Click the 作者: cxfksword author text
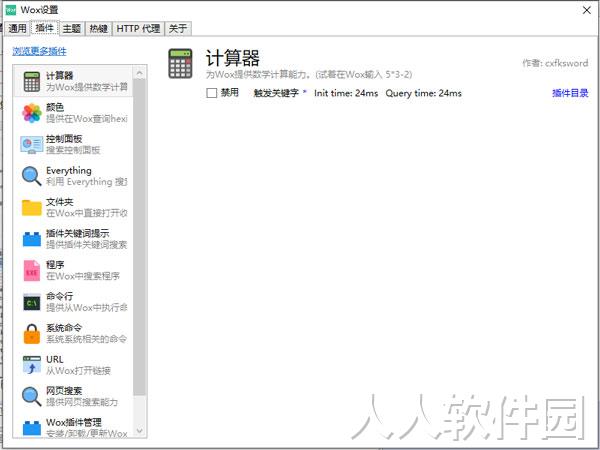This screenshot has height=450, width=600. point(555,63)
